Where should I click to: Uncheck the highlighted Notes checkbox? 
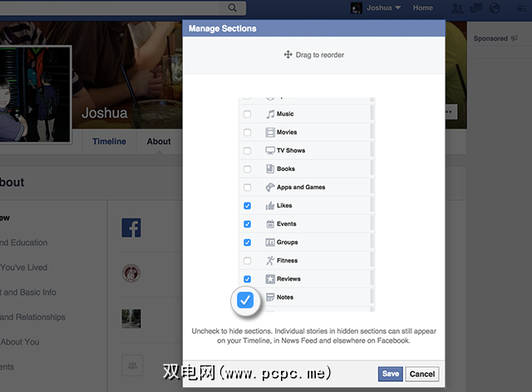[x=245, y=300]
